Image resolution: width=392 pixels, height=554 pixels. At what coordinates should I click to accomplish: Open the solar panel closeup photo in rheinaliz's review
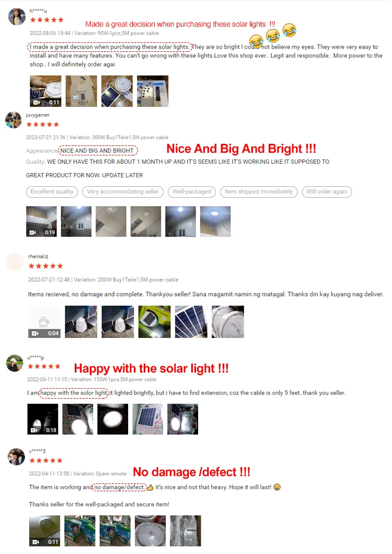191,322
